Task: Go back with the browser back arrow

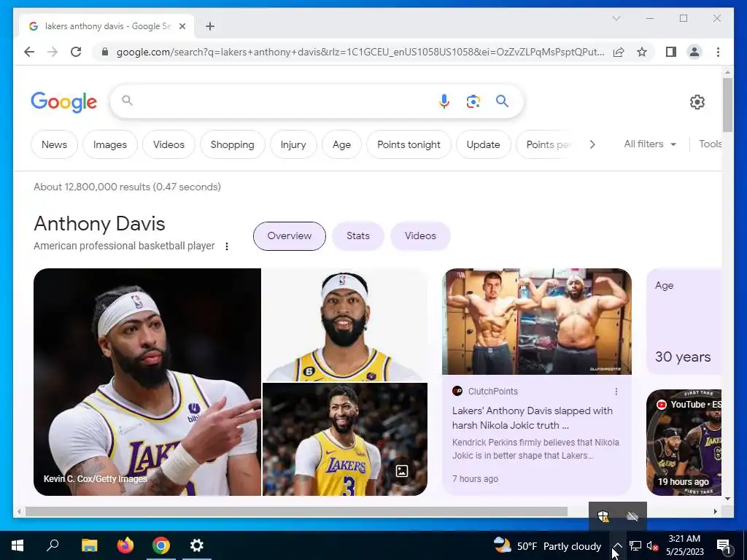Action: coord(29,52)
